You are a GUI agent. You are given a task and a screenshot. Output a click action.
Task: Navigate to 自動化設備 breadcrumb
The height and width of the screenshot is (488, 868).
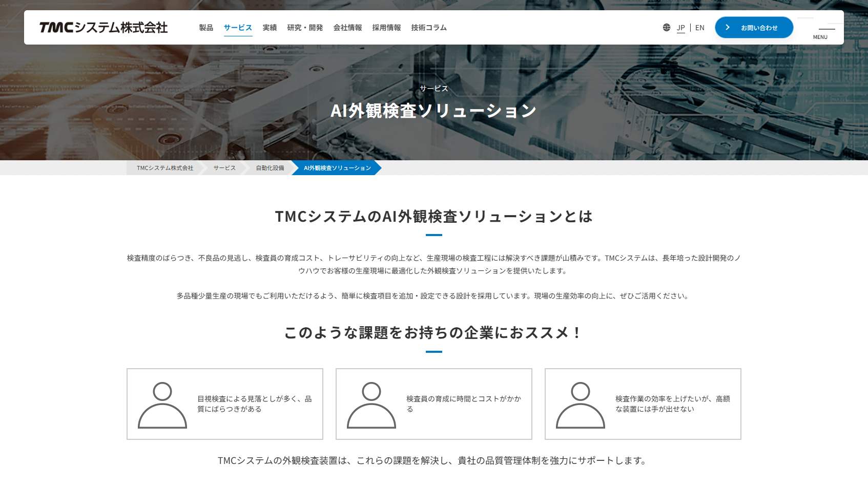click(x=270, y=168)
